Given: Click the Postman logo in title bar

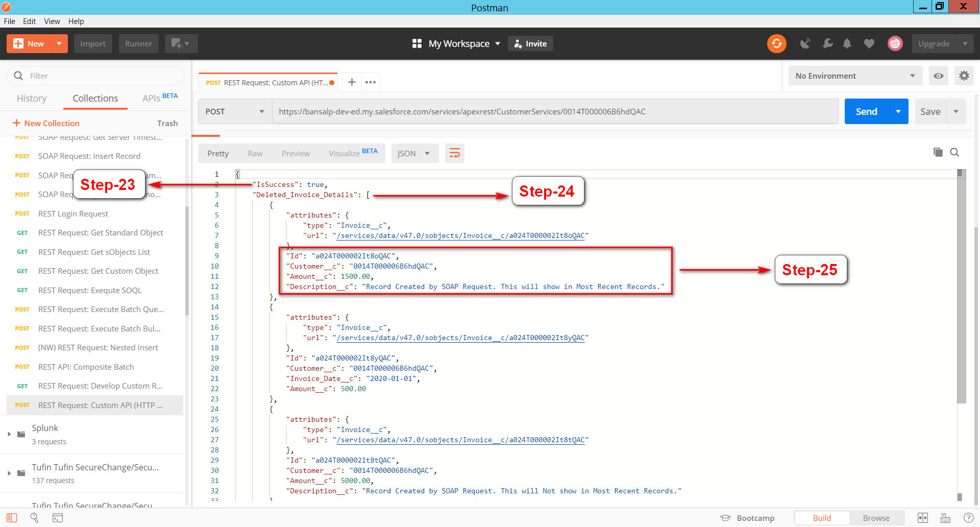Looking at the screenshot, I should (x=6, y=7).
